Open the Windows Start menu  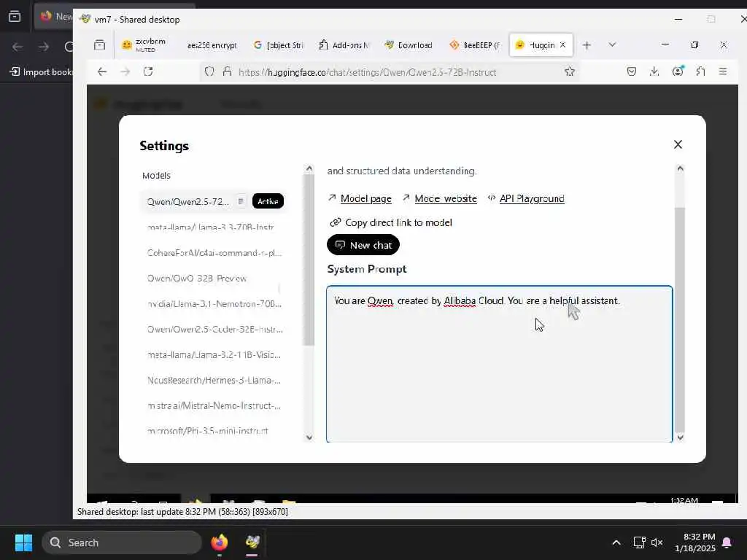point(23,542)
